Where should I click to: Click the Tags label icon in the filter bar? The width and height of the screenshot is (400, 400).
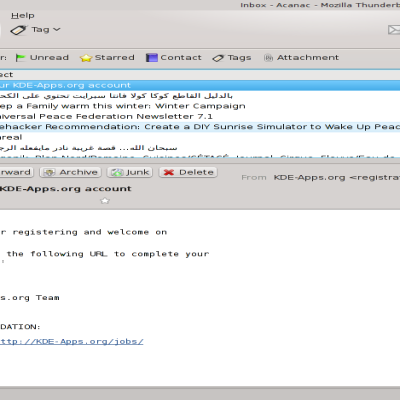pyautogui.click(x=218, y=58)
